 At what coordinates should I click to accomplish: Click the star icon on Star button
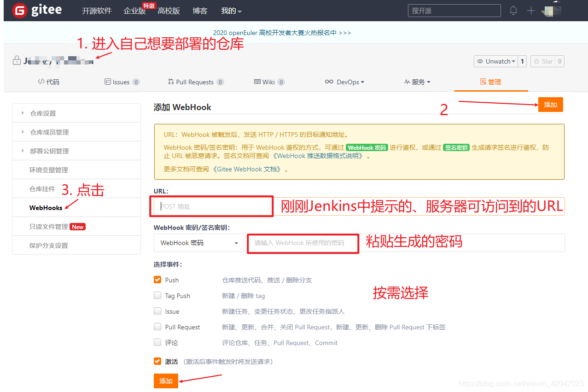537,61
